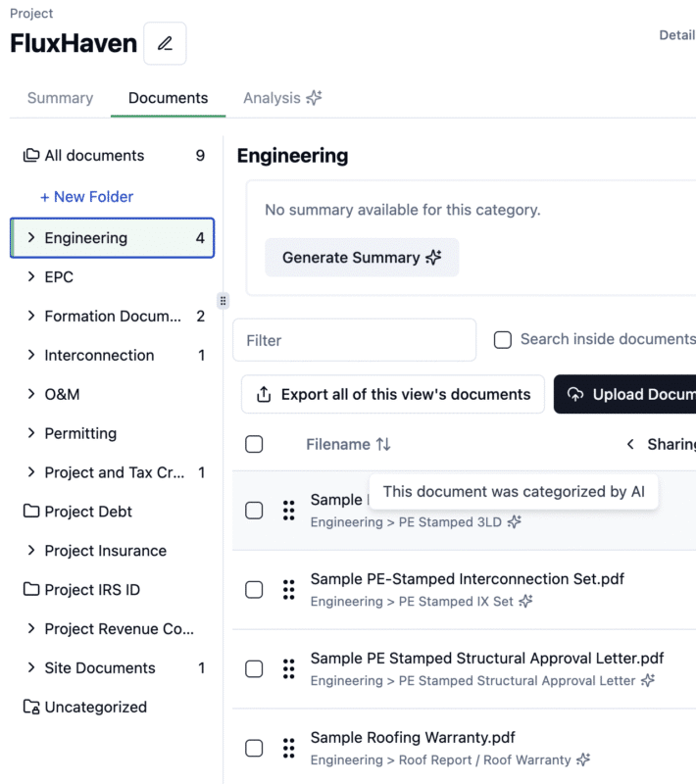Click the pencil edit icon beside FluxHaven

pyautogui.click(x=165, y=43)
